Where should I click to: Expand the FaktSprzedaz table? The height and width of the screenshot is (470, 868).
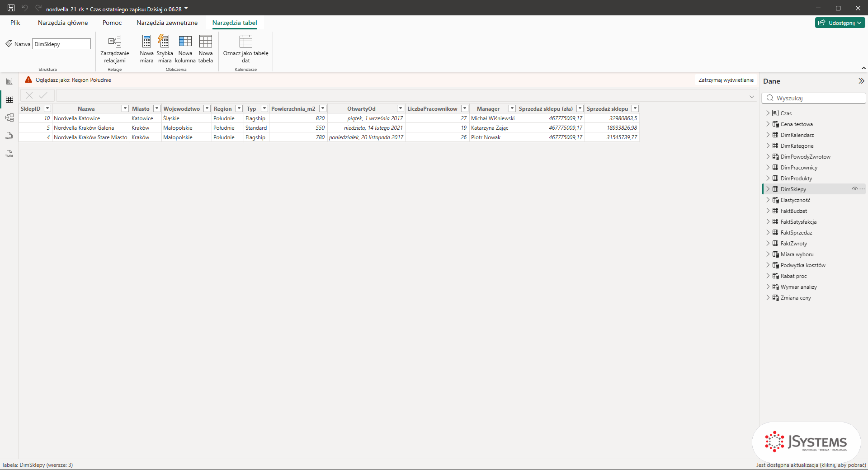pyautogui.click(x=768, y=233)
